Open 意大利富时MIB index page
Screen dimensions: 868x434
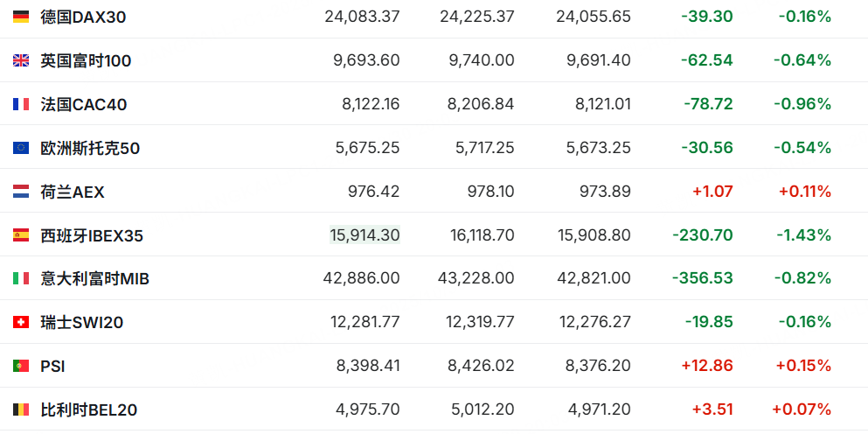(94, 278)
